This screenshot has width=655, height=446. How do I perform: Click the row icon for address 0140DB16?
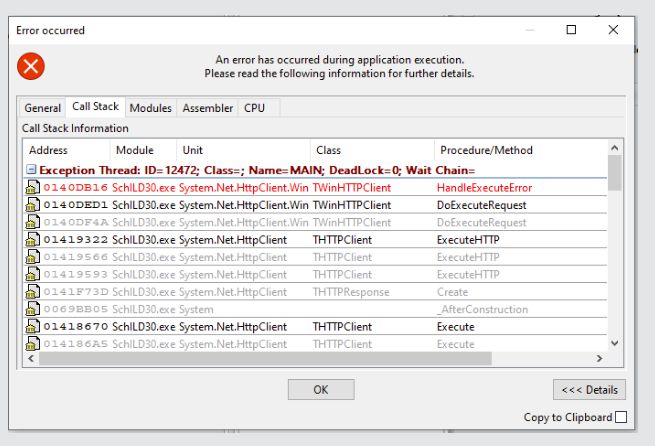pyautogui.click(x=33, y=188)
